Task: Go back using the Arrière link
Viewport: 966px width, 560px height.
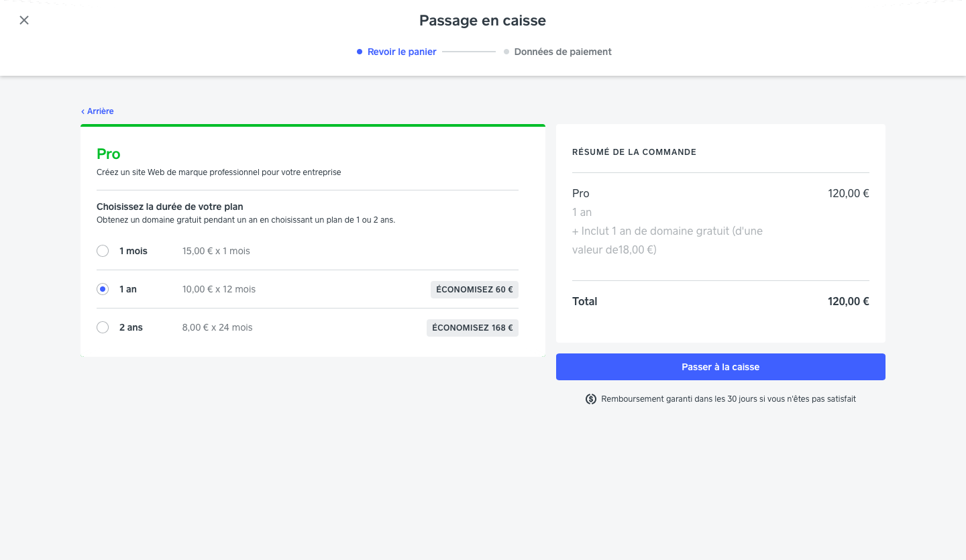Action: click(x=100, y=111)
